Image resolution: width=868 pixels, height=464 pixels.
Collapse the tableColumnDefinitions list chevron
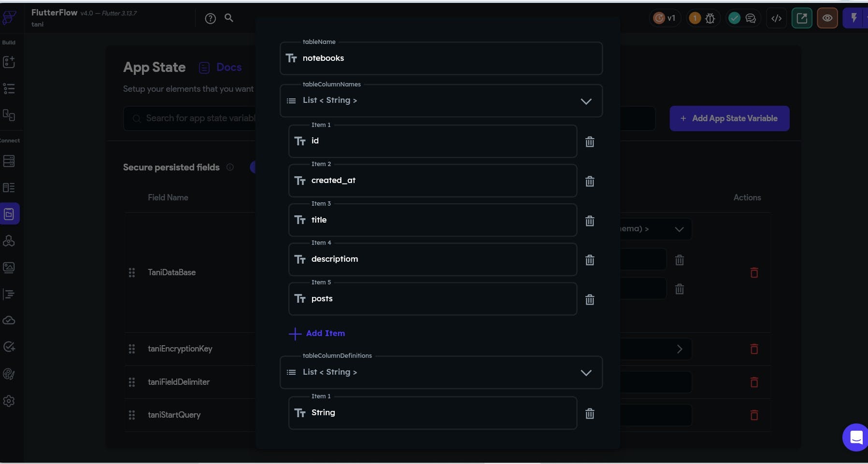click(586, 373)
